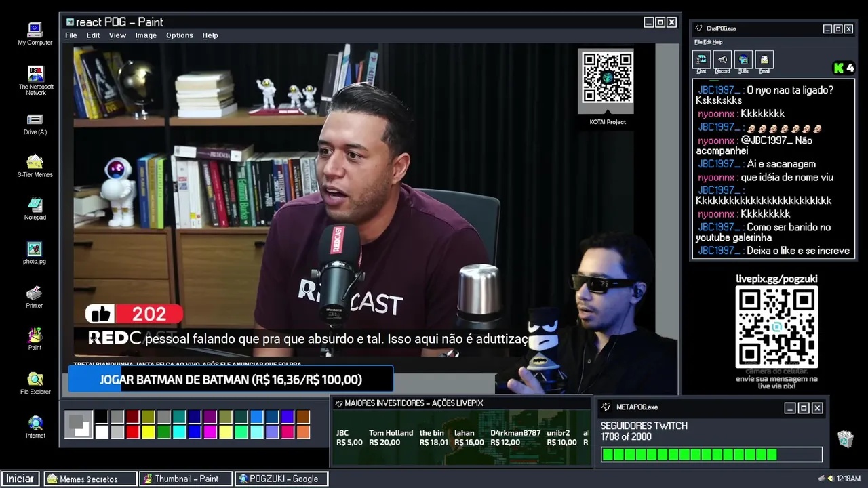The image size is (868, 488).
Task: Open the File Explorer desktop icon
Action: tap(35, 383)
